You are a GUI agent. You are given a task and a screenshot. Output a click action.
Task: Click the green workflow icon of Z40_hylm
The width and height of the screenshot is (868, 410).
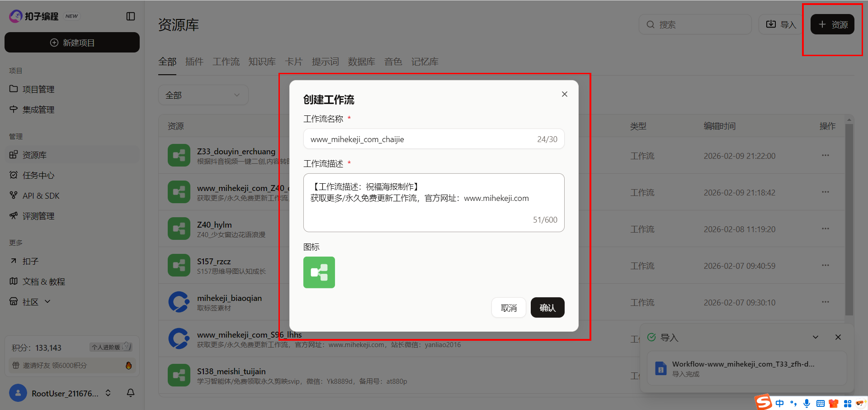click(179, 229)
